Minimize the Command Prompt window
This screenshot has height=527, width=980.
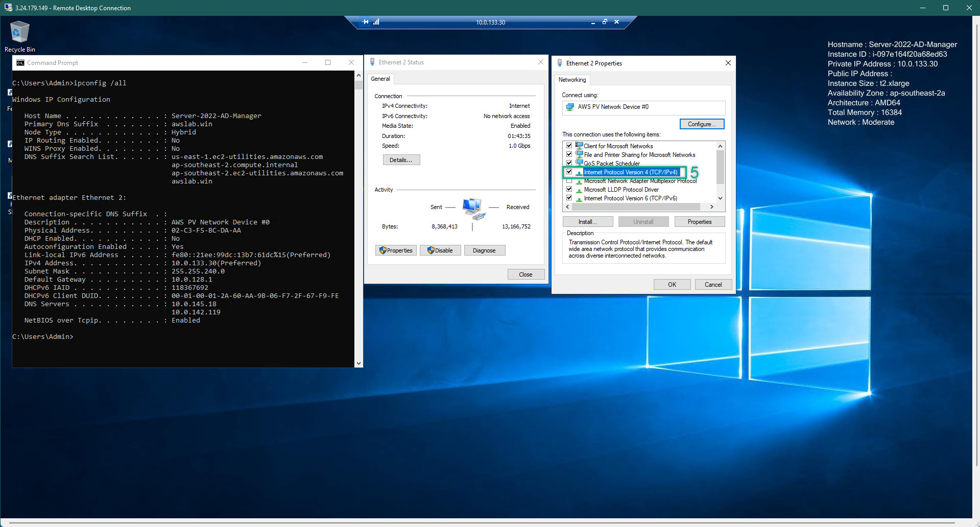305,62
